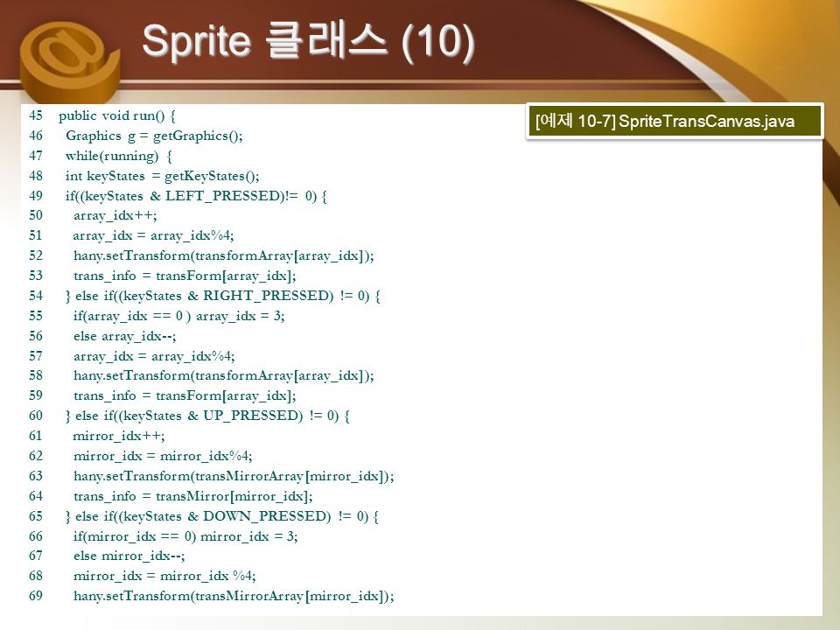Click line 64 "trans_info = transMirror[mirror_idx];"
The image size is (840, 630).
click(x=193, y=497)
